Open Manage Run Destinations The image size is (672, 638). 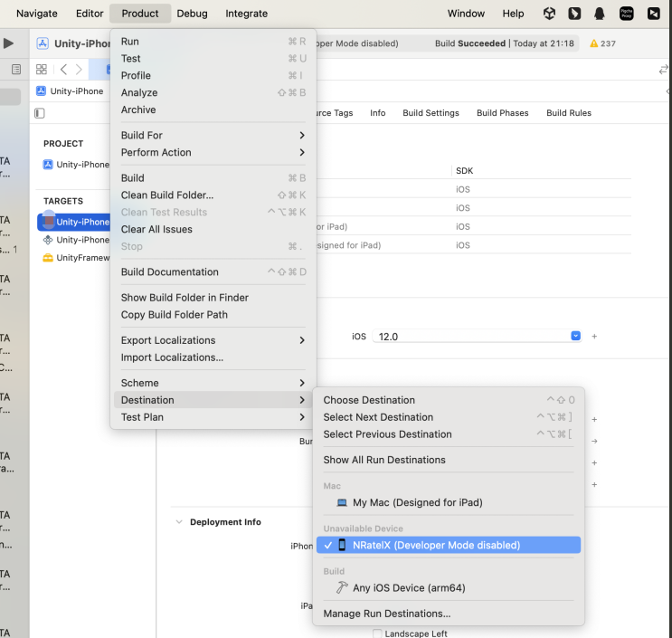449,614
